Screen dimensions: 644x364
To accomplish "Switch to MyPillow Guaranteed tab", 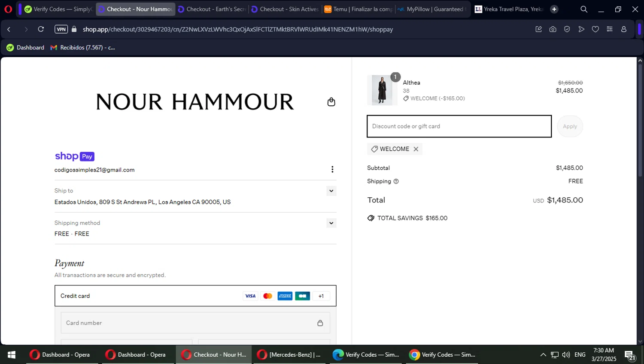I will [431, 9].
